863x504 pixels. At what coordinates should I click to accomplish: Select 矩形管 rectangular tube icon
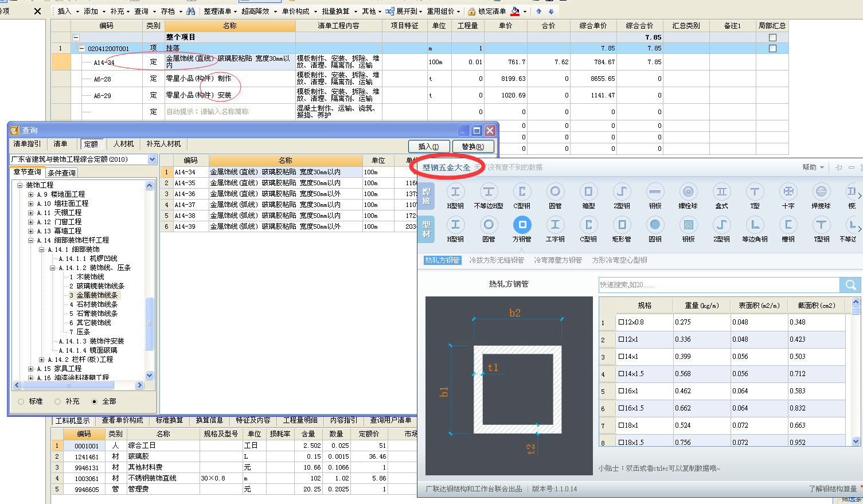[x=622, y=225]
